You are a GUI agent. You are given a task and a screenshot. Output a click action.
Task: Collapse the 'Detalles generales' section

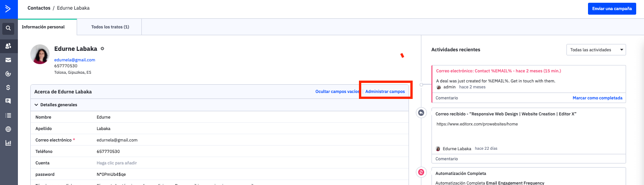37,105
